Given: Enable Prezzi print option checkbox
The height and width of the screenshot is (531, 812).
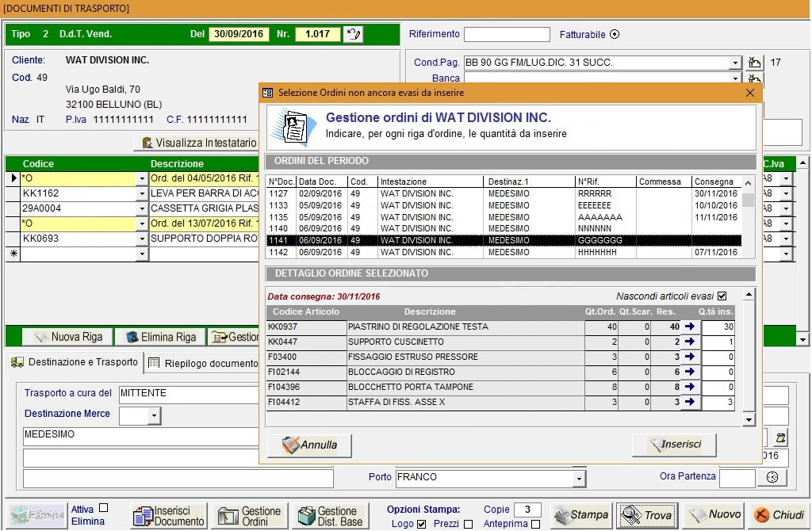Looking at the screenshot, I should coord(468,525).
